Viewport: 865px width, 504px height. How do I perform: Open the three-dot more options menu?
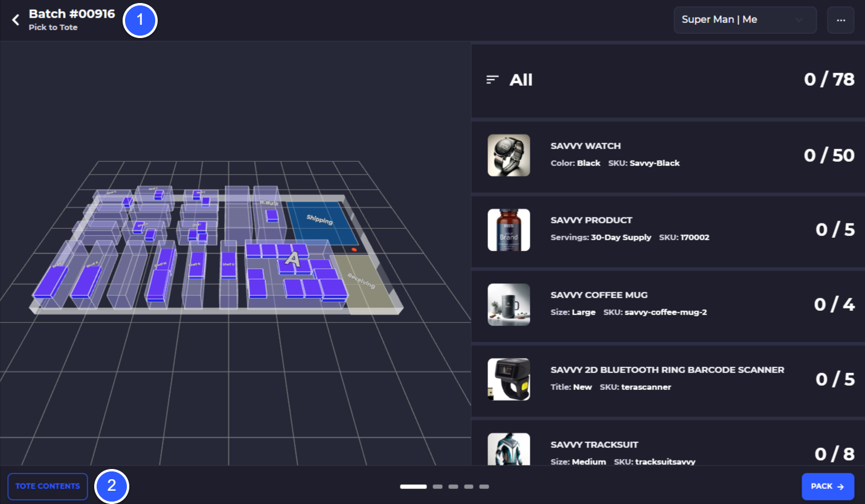[x=841, y=20]
